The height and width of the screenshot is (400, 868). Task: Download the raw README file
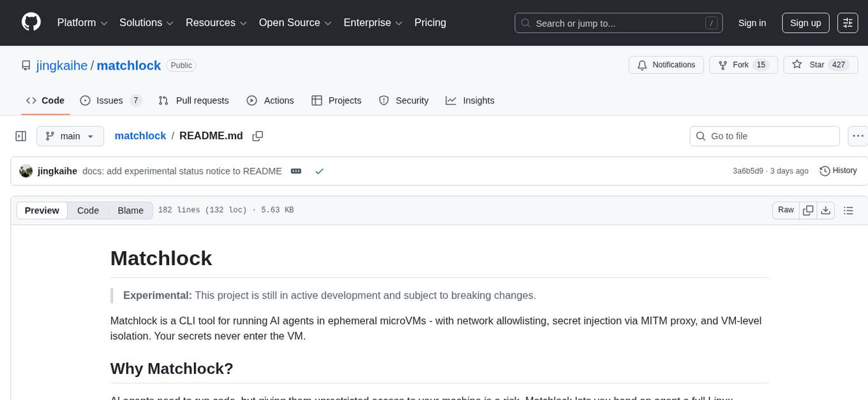click(x=826, y=210)
